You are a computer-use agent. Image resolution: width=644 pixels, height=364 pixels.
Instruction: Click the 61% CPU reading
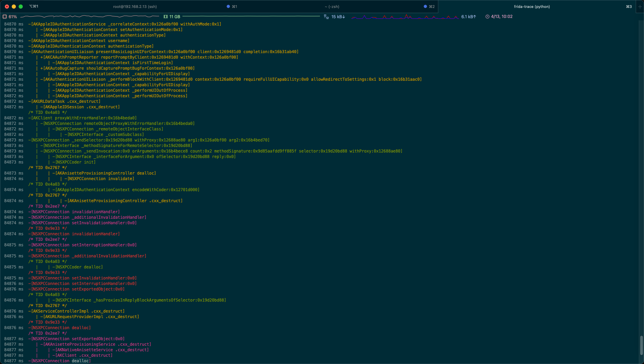[13, 17]
